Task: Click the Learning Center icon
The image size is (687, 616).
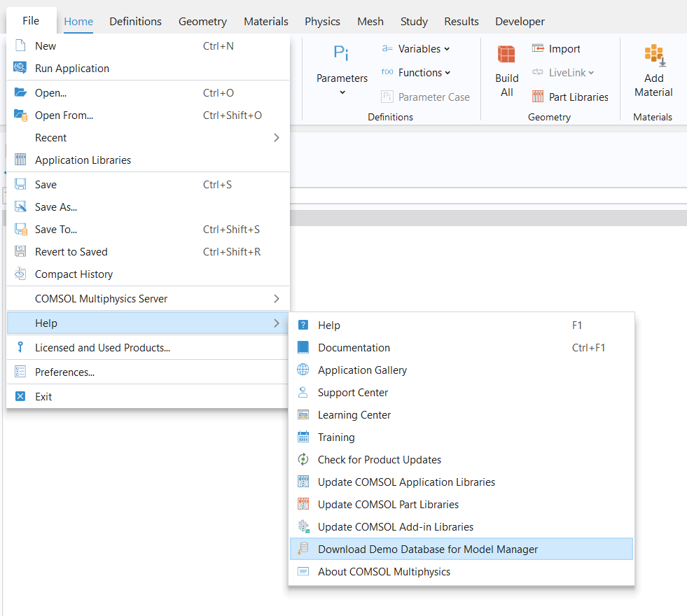Action: point(303,414)
